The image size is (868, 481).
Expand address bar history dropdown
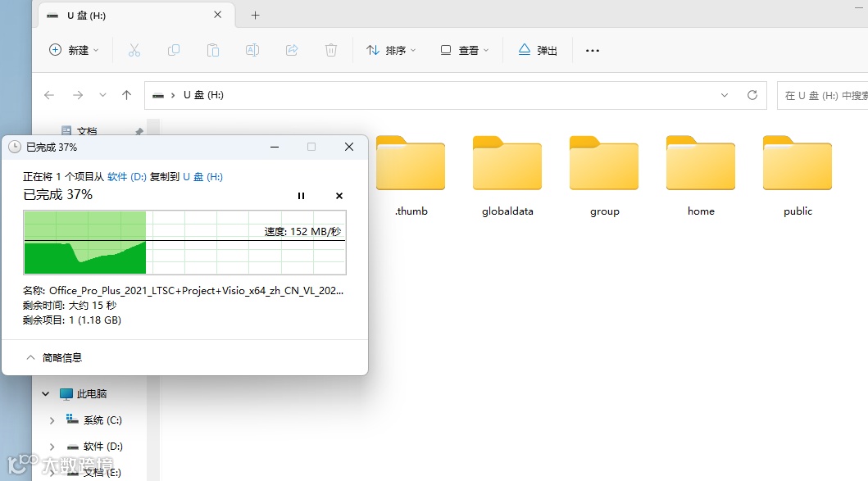[725, 95]
